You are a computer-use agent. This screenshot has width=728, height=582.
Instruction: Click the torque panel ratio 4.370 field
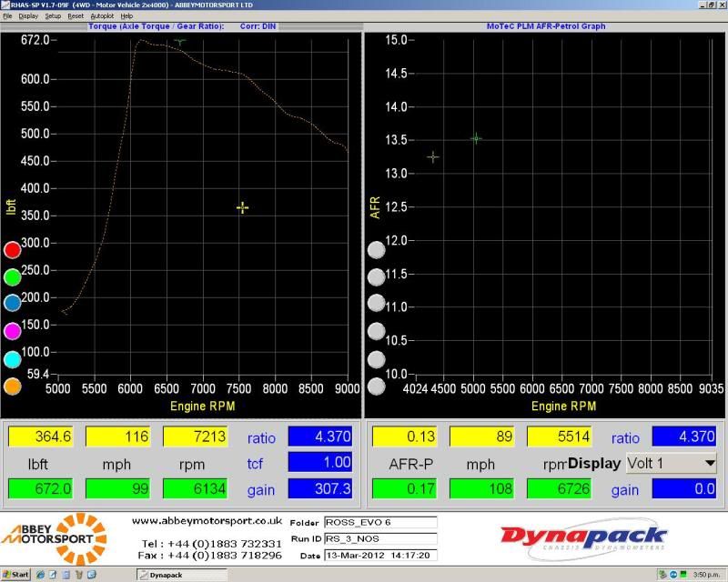[x=320, y=436]
